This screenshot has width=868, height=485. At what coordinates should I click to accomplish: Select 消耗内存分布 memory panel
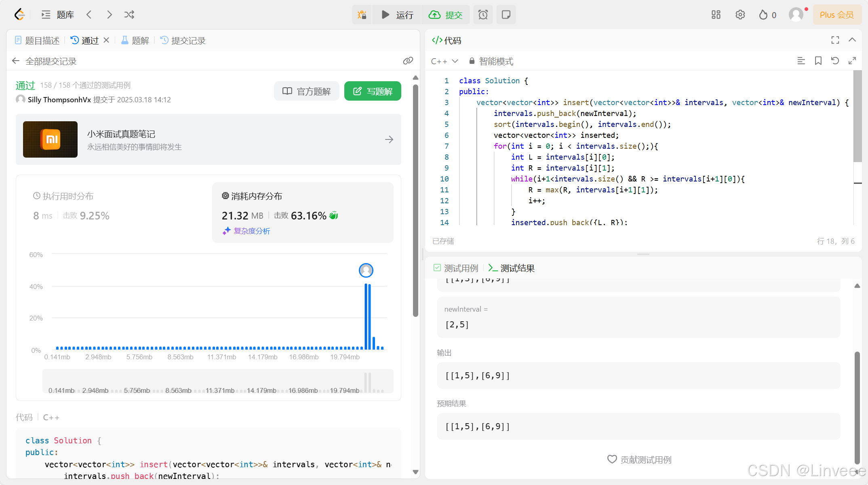[x=303, y=212]
